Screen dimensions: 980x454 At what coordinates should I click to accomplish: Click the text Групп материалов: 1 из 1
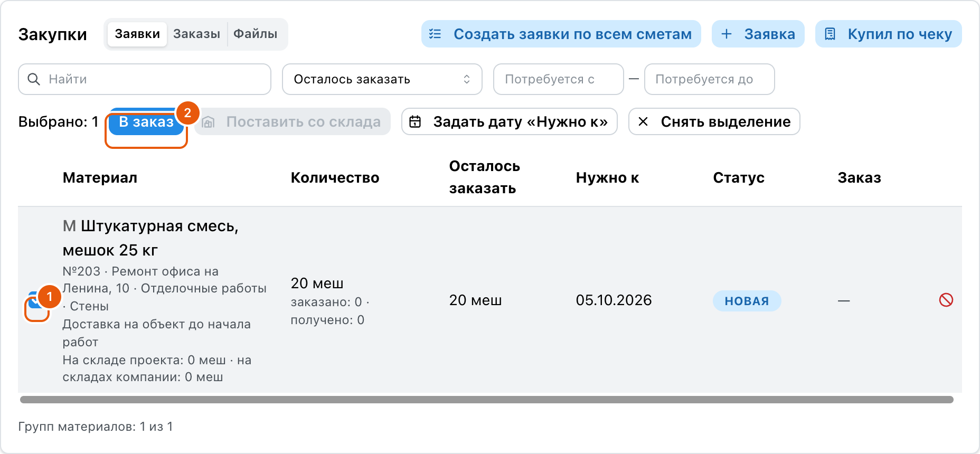click(96, 427)
